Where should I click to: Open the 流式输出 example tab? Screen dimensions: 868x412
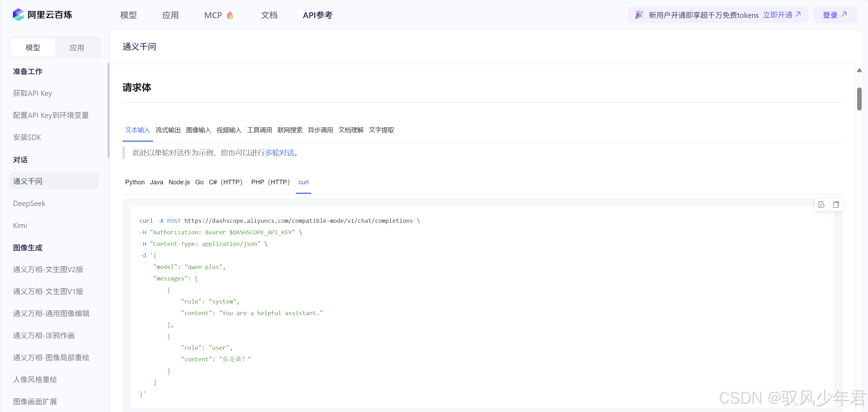[x=168, y=130]
